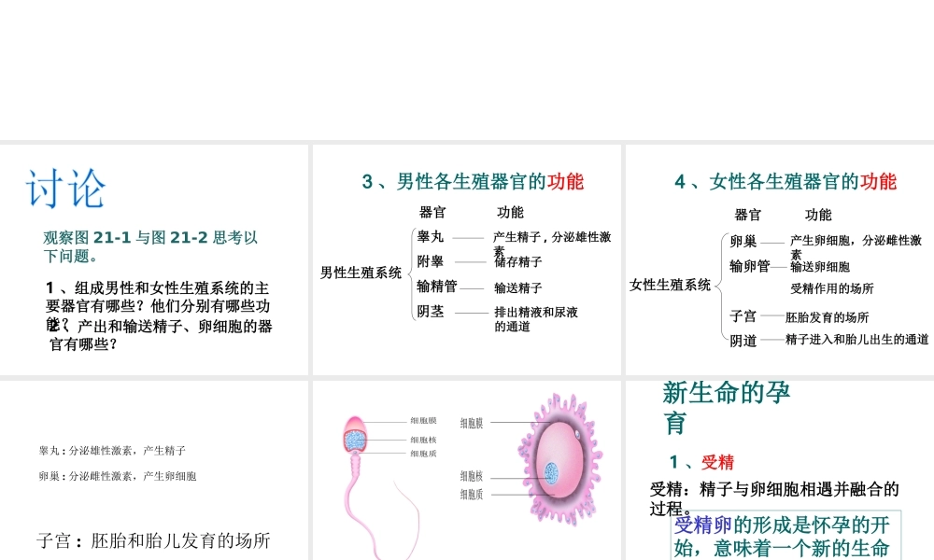Click the 细胞质 label beside the egg cell
The width and height of the screenshot is (934, 560).
pos(472,495)
